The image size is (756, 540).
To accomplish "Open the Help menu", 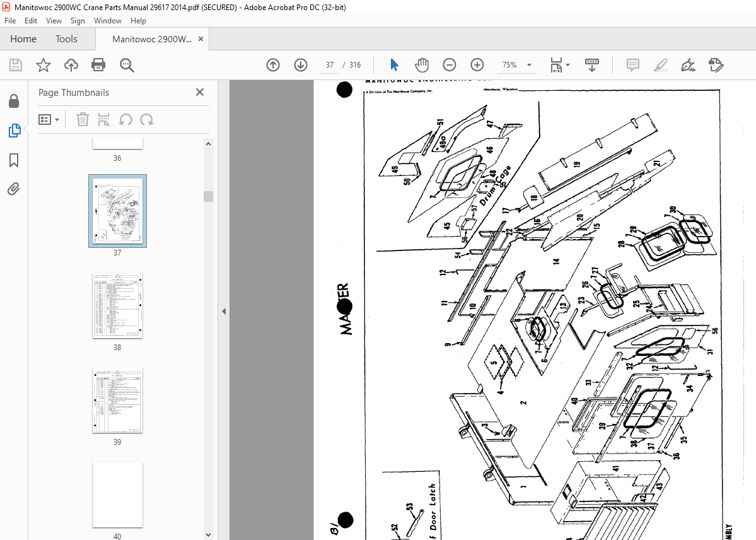I will point(138,21).
